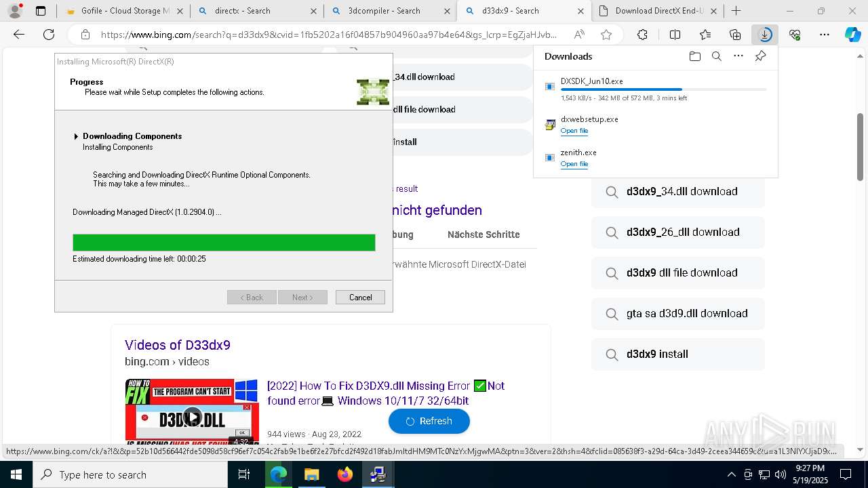Close the Gofile tab

pos(179,11)
